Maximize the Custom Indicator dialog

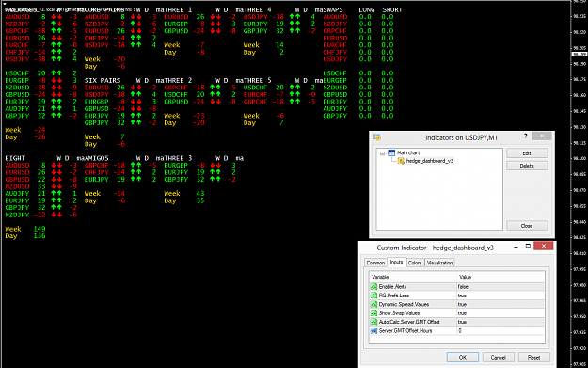(528, 246)
